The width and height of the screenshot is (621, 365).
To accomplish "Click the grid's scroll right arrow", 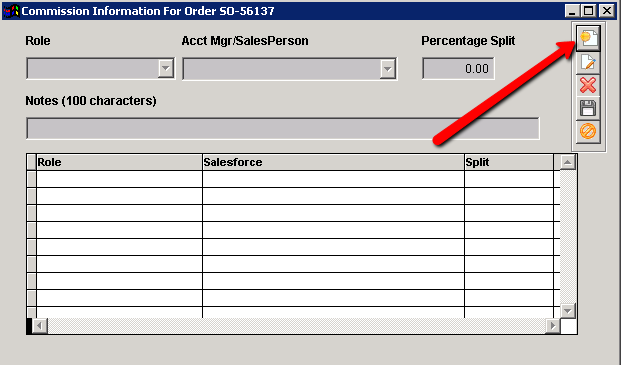I will (x=552, y=326).
